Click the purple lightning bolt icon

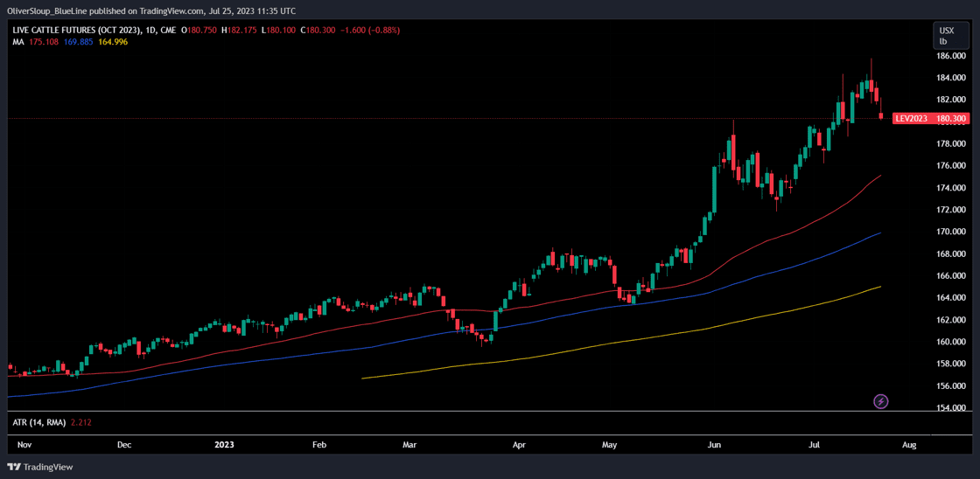(x=880, y=401)
